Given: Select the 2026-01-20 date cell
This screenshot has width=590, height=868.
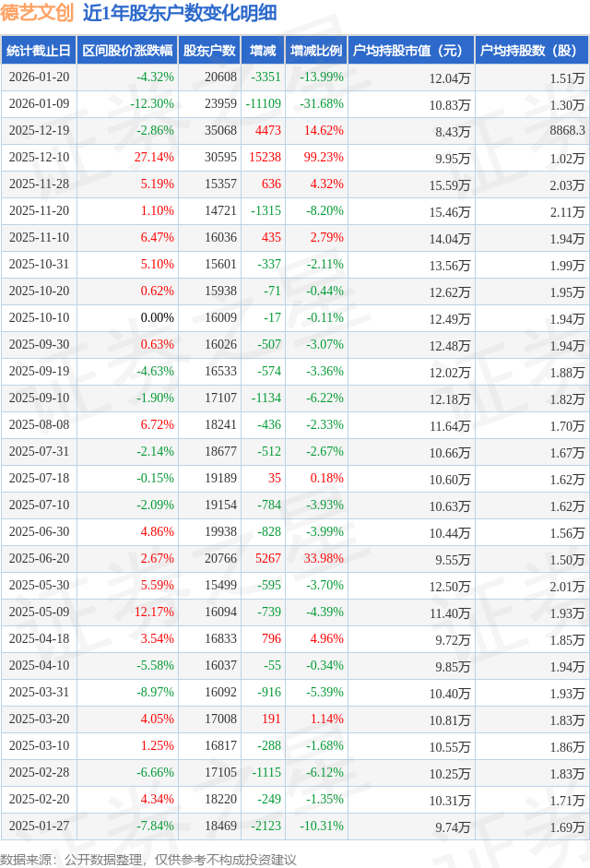Looking at the screenshot, I should (39, 78).
